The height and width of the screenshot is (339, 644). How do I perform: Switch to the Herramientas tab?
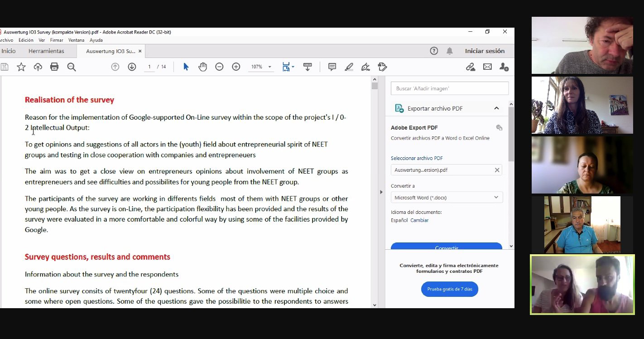click(46, 51)
